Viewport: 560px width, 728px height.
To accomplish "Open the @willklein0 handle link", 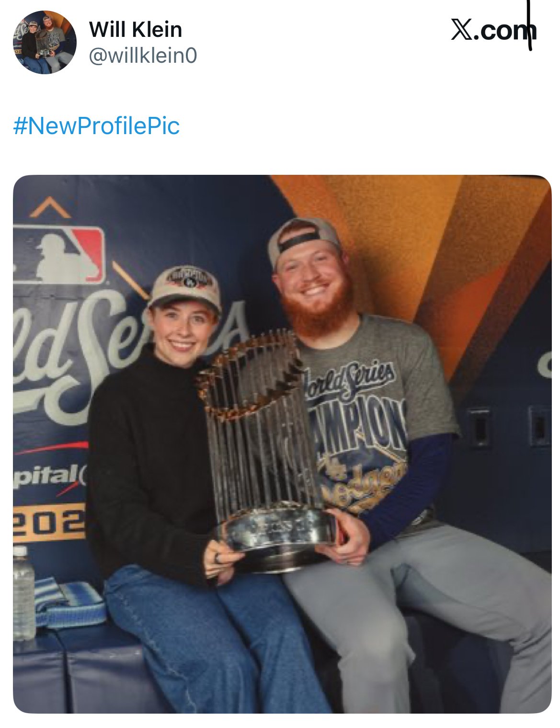I will tap(143, 56).
